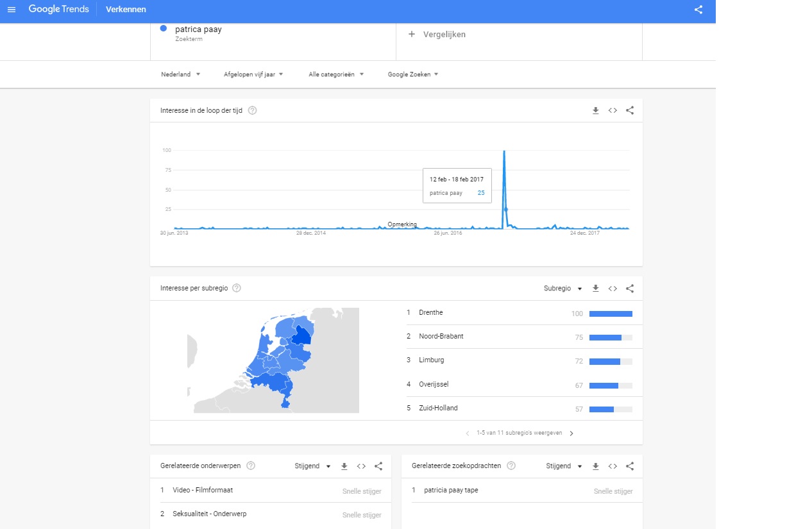
Task: Download the related queries data
Action: click(x=595, y=466)
